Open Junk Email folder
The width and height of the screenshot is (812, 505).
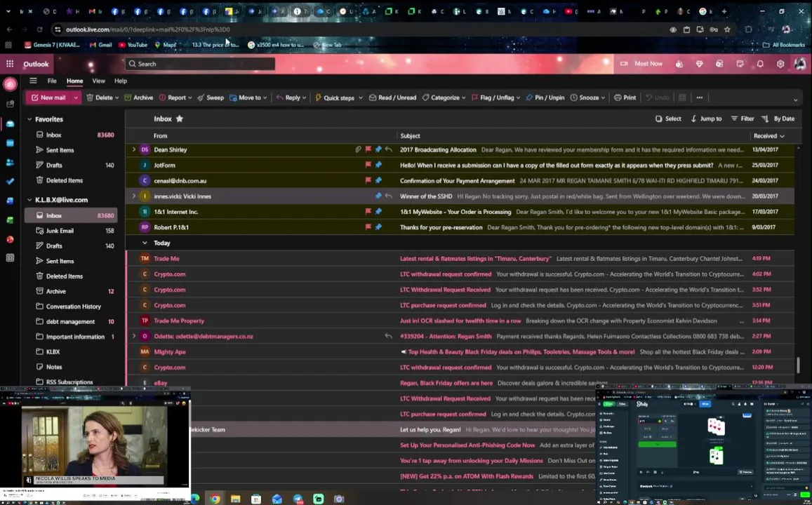[x=71, y=231]
